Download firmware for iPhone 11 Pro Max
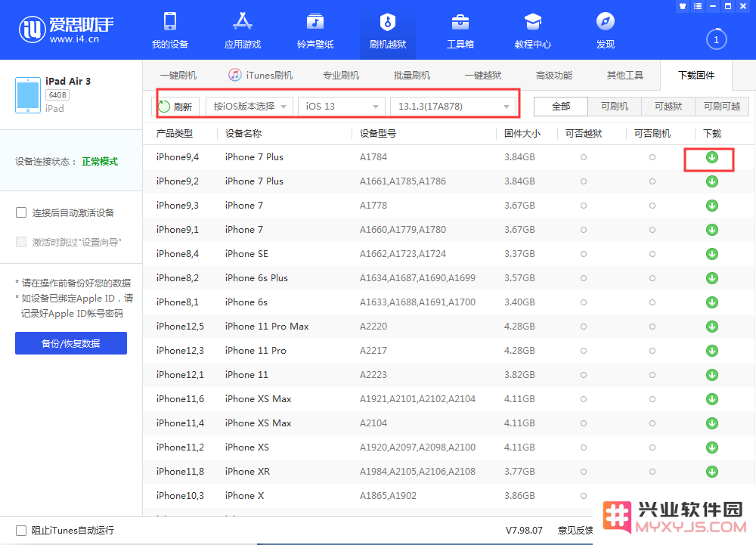The image size is (756, 545). pyautogui.click(x=711, y=327)
